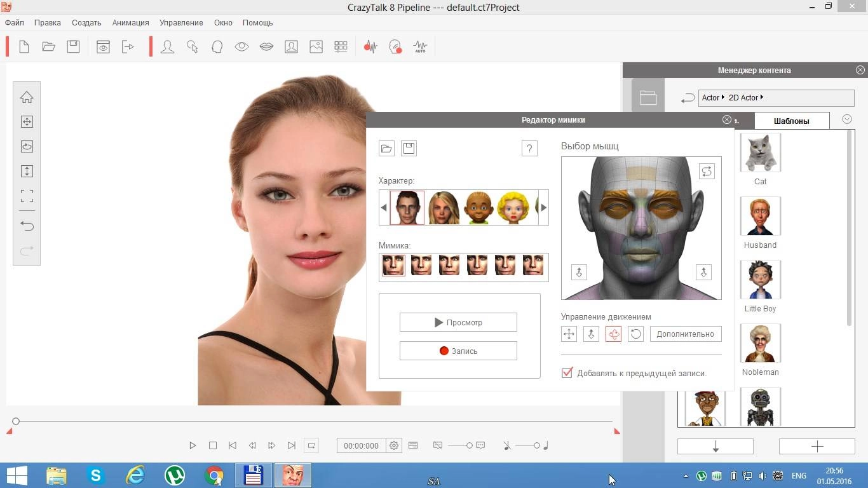
Task: Open the content manager folder icon
Action: 648,97
